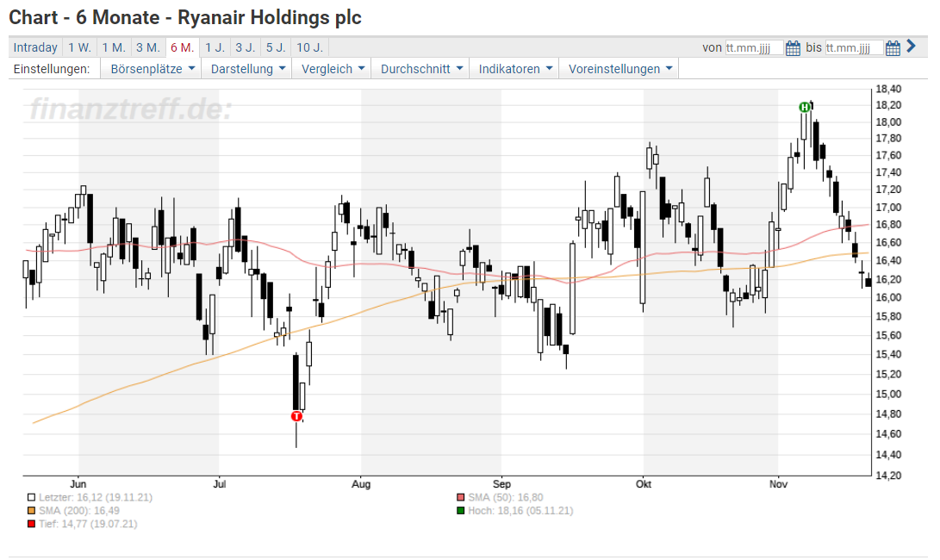
Task: Select the 1 J. time range
Action: (x=215, y=47)
